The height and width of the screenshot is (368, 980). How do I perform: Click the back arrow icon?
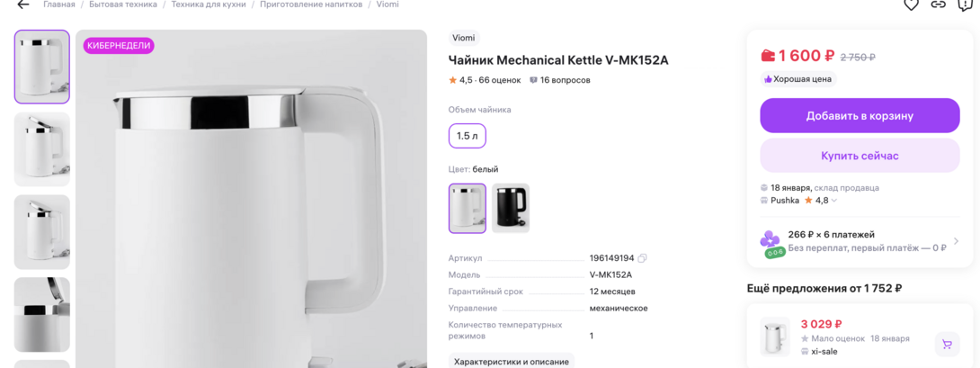23,4
